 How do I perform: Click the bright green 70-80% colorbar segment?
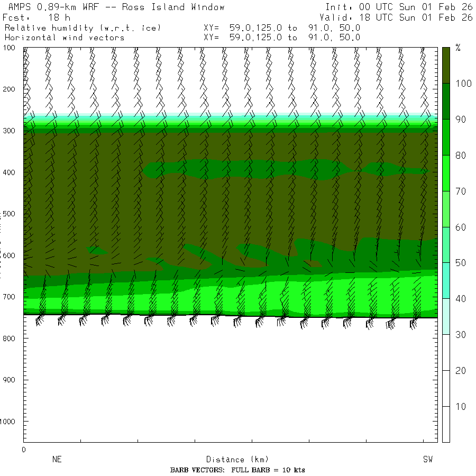446,173
